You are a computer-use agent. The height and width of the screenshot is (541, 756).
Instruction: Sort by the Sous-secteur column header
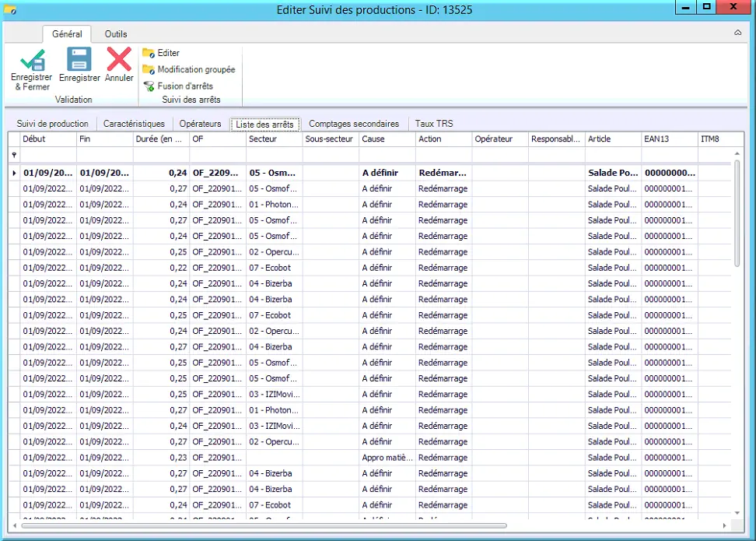(x=331, y=139)
